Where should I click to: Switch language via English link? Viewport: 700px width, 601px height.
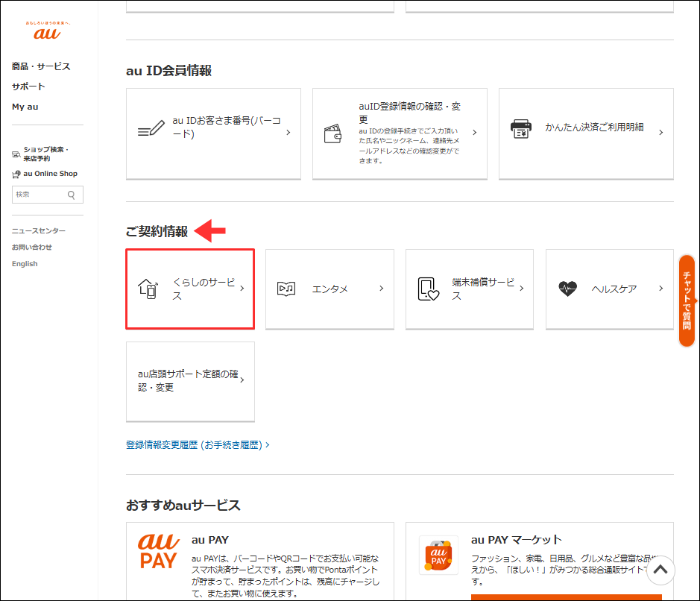point(25,264)
